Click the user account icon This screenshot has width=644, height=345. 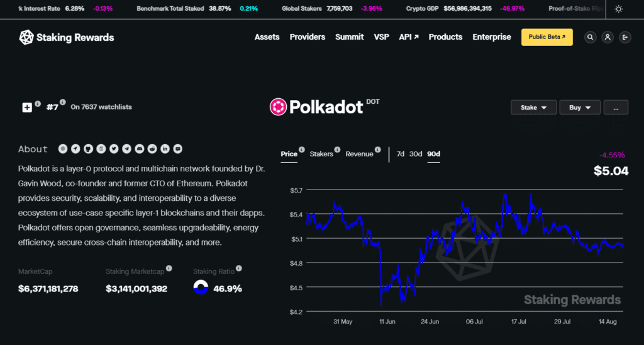coord(607,37)
